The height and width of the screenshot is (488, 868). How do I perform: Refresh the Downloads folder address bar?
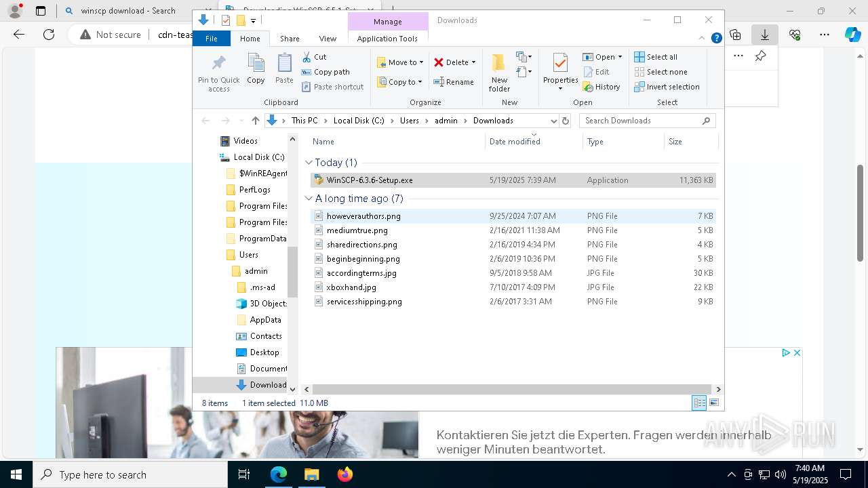566,121
